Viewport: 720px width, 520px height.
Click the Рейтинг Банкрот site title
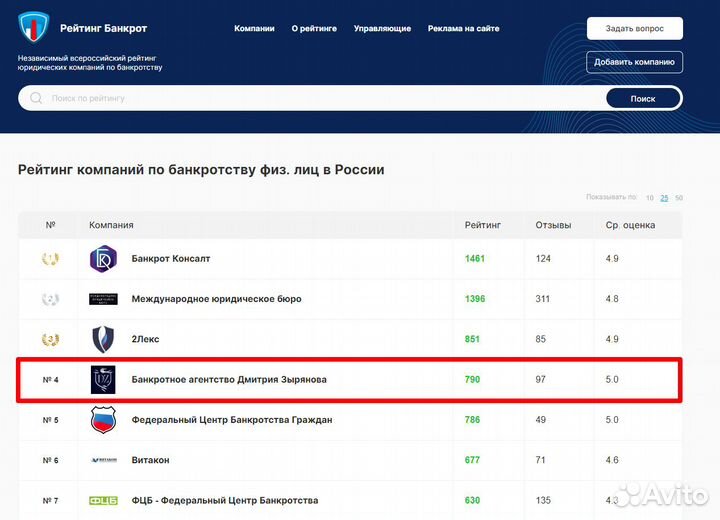[x=103, y=28]
